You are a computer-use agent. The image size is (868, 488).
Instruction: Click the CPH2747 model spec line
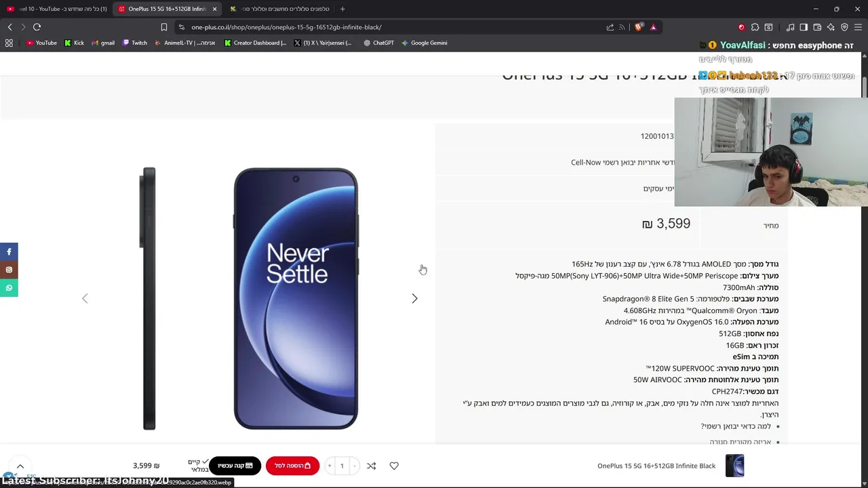[x=745, y=391]
